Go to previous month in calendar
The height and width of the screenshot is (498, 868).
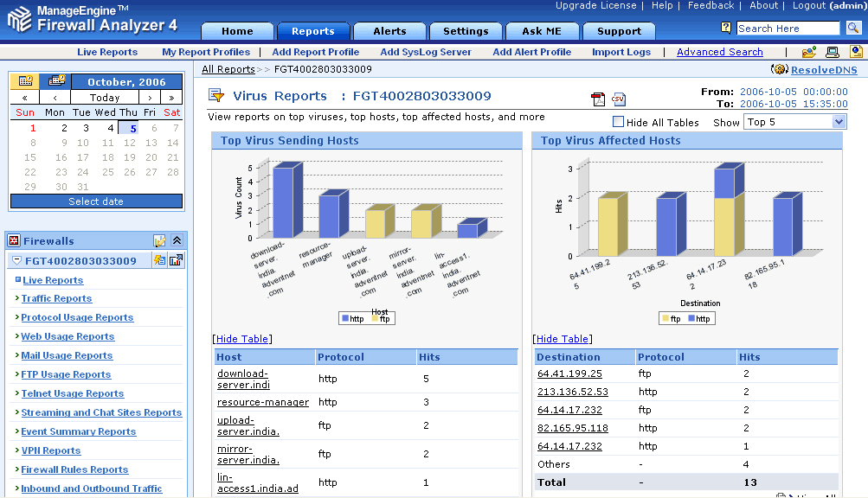[x=55, y=98]
